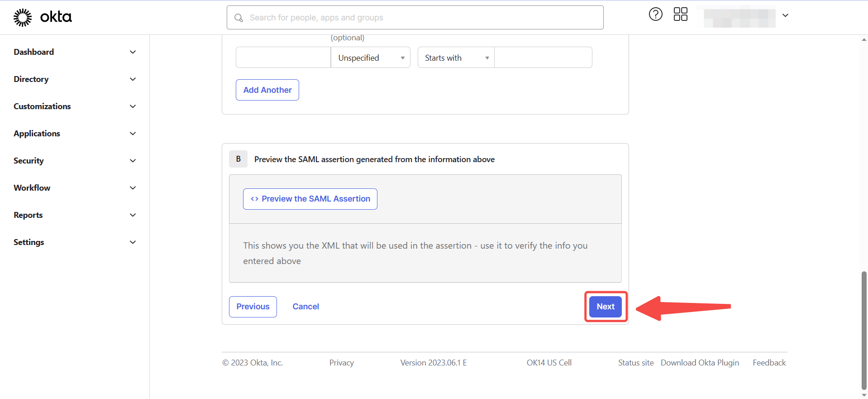The width and height of the screenshot is (868, 399).
Task: Click the Add Another button
Action: [x=267, y=90]
